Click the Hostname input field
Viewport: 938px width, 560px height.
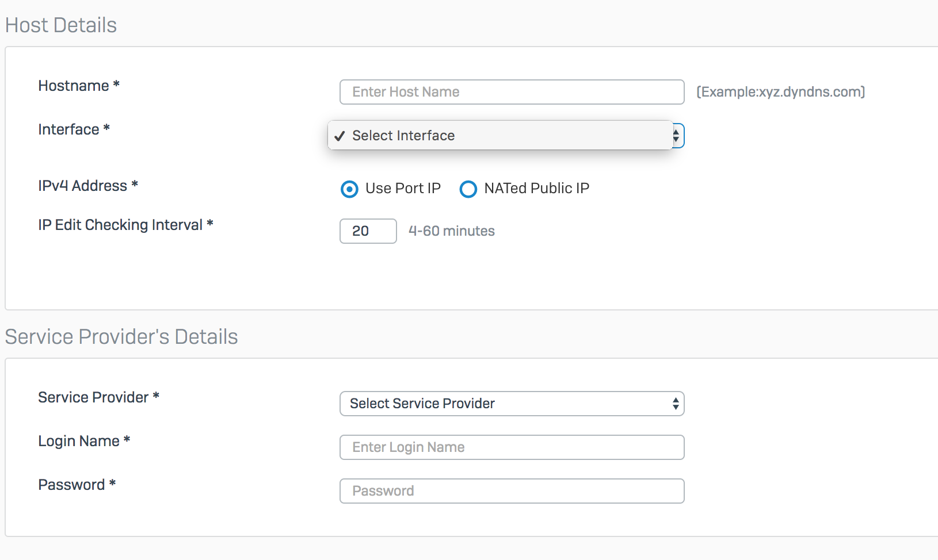pos(512,92)
